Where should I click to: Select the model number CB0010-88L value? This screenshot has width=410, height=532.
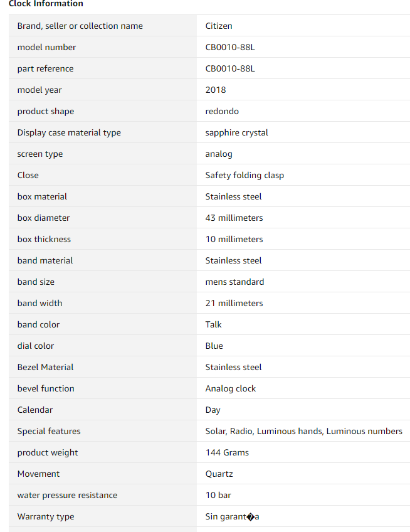230,47
